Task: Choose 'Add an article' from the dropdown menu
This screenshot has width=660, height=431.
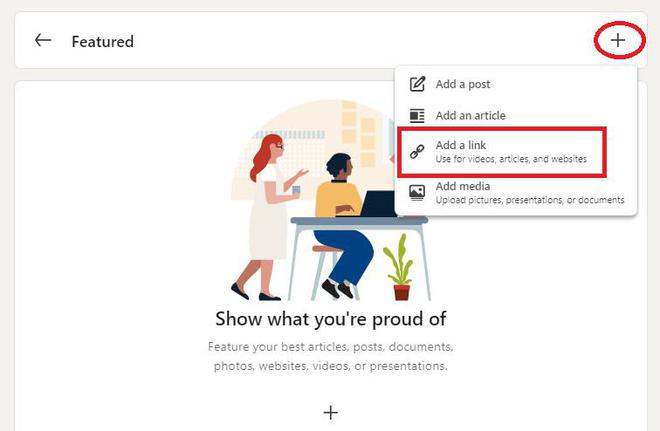Action: coord(516,115)
